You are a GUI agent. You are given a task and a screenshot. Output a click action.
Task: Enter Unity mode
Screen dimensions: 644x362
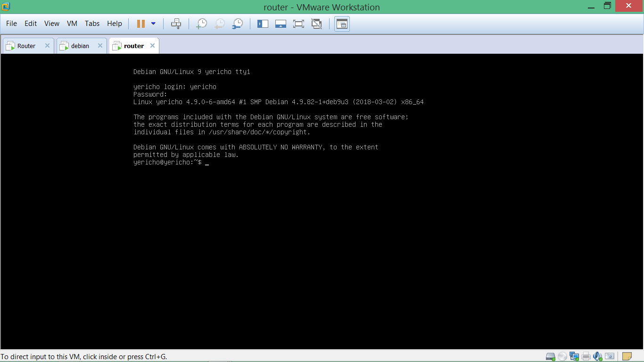(x=316, y=24)
